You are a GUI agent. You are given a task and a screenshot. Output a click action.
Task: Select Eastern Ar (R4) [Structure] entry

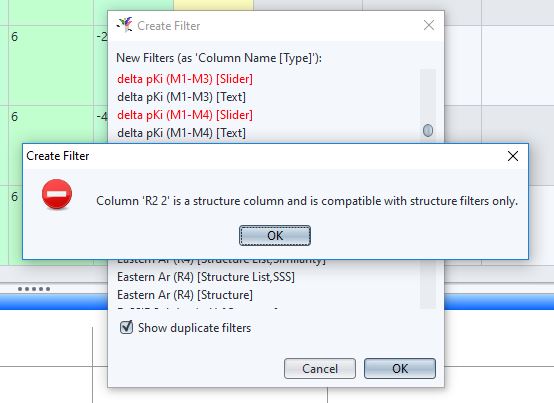click(185, 295)
